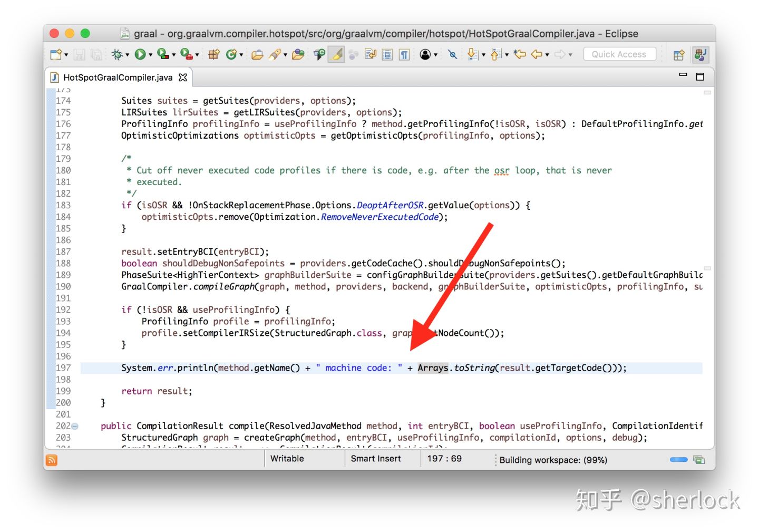Click the 197 : 69 cursor position
759x532 pixels.
point(444,459)
